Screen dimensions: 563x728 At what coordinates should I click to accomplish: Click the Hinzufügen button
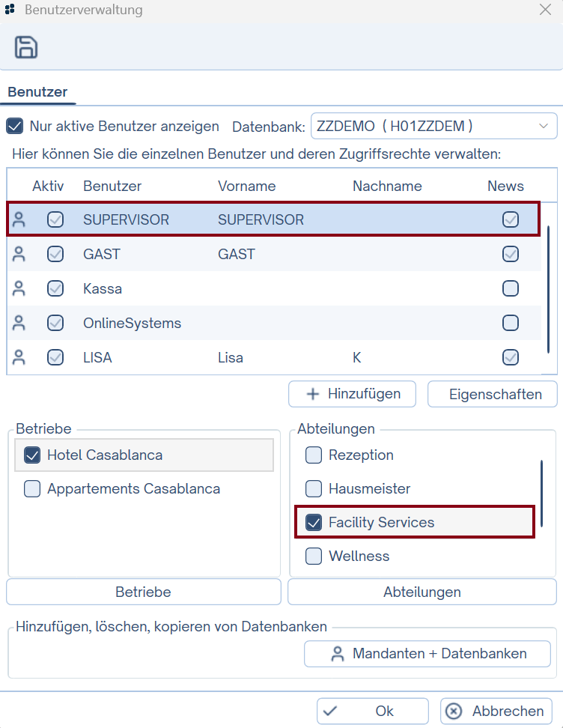[353, 394]
